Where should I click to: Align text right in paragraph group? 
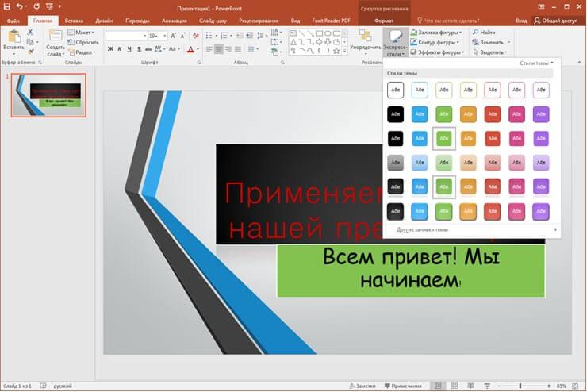tap(228, 49)
